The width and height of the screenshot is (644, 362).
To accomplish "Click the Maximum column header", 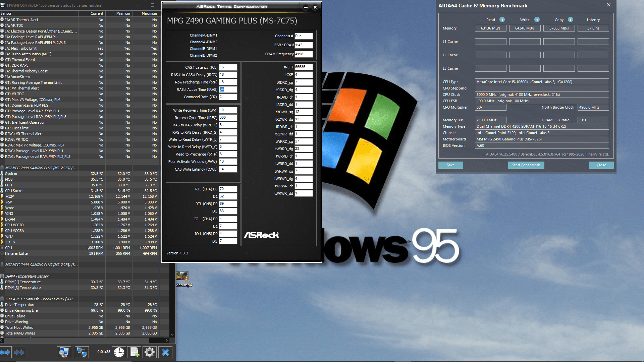I will (x=149, y=13).
